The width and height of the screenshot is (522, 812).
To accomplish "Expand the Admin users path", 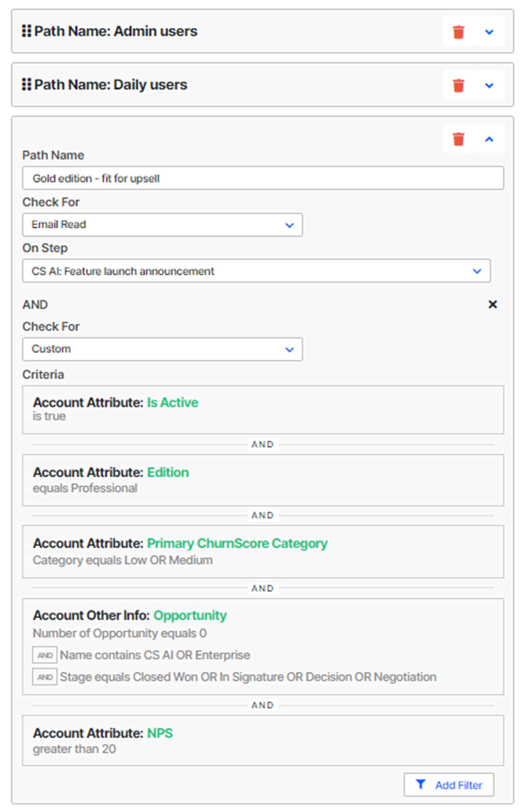I will 489,32.
